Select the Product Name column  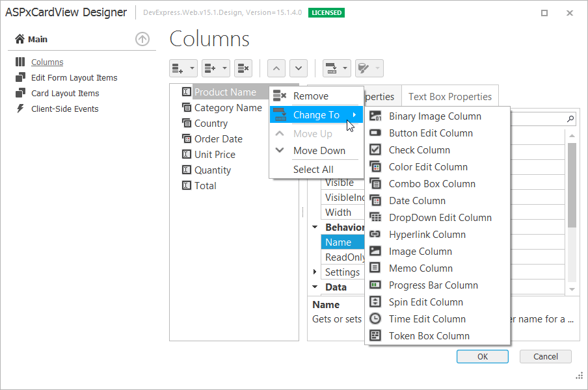225,92
